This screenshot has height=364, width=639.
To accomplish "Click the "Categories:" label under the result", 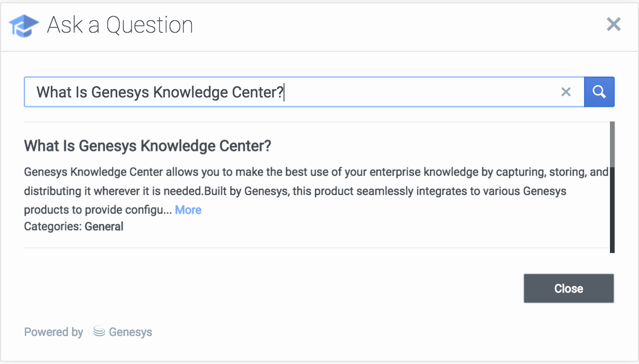I will point(53,227).
